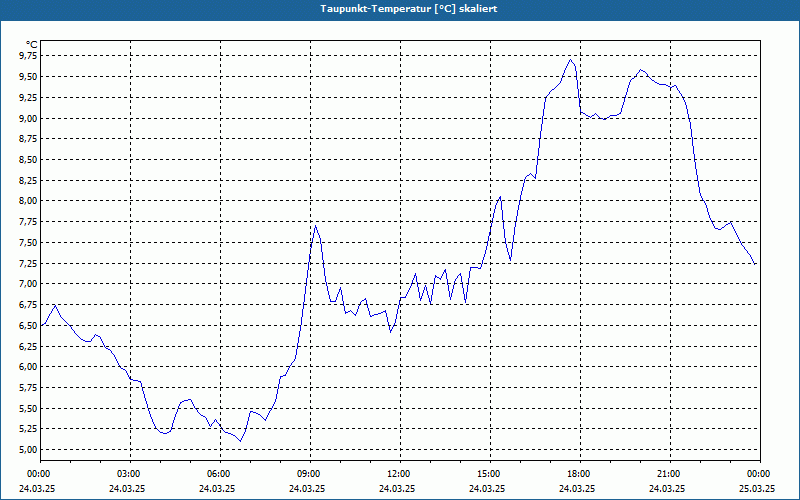Click the 8,50 y-axis label
Image resolution: width=800 pixels, height=500 pixels.
click(x=29, y=160)
